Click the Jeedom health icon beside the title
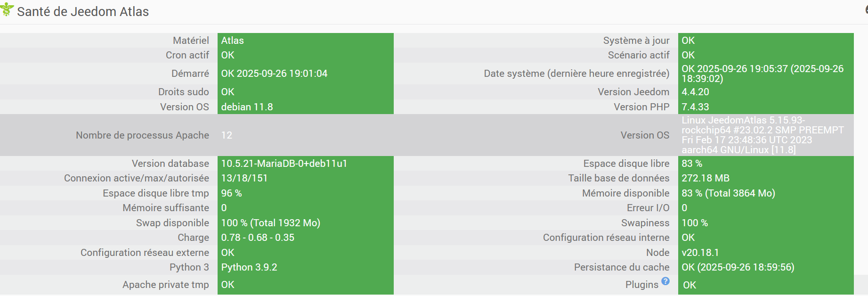868x296 pixels. click(7, 10)
